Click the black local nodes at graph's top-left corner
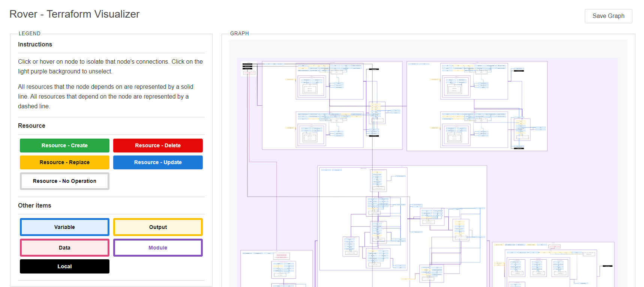Screen dimensions: 644x287 point(247,66)
